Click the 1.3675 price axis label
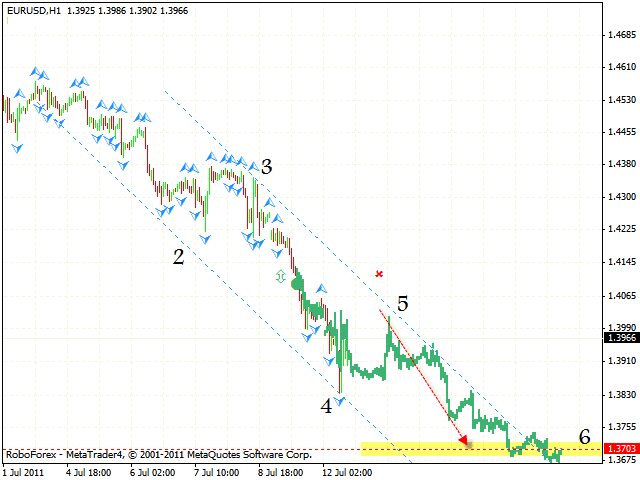The image size is (640, 480). (622, 460)
